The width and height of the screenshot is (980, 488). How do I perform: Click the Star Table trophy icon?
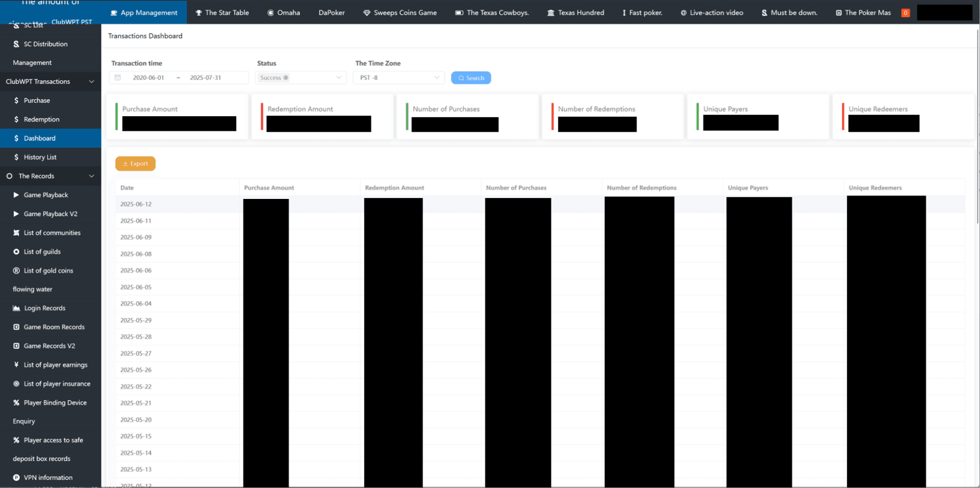[x=199, y=13]
